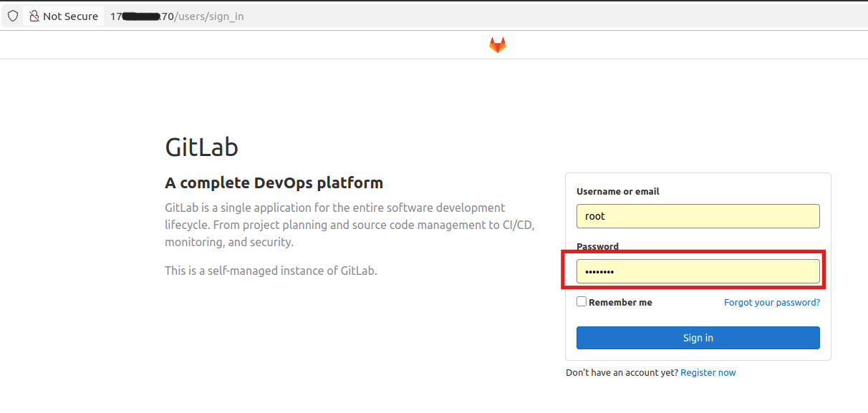Select the Password input field
Screen dimensions: 868x413
(698, 271)
